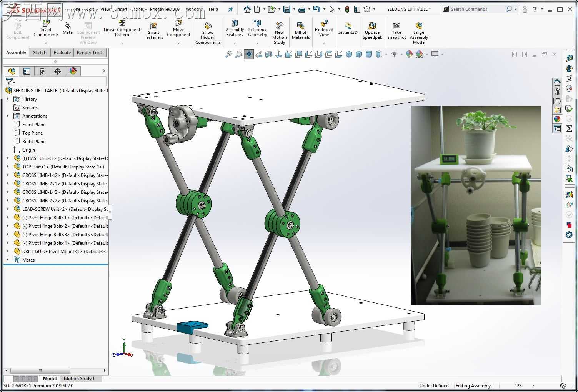Pin the menu bar with pushpin

coord(230,9)
